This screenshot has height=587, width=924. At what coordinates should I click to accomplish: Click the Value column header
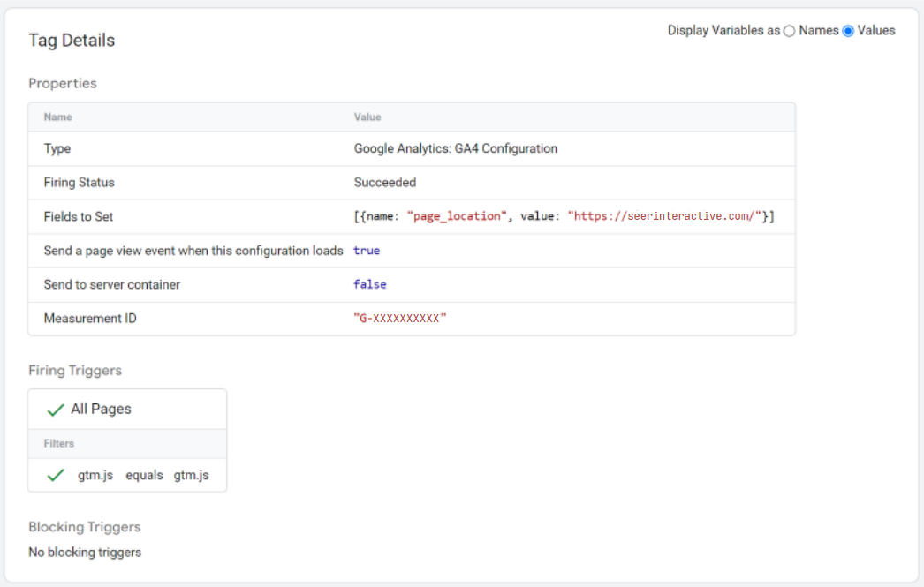(367, 117)
